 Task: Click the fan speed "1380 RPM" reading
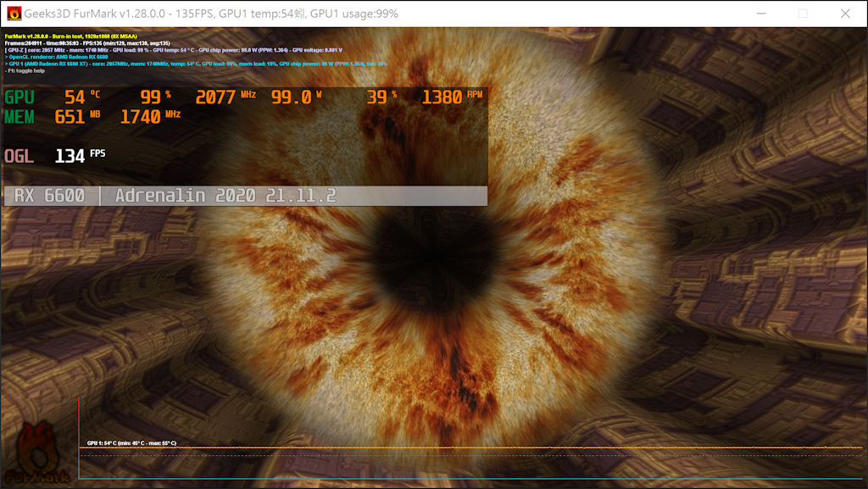pos(452,97)
